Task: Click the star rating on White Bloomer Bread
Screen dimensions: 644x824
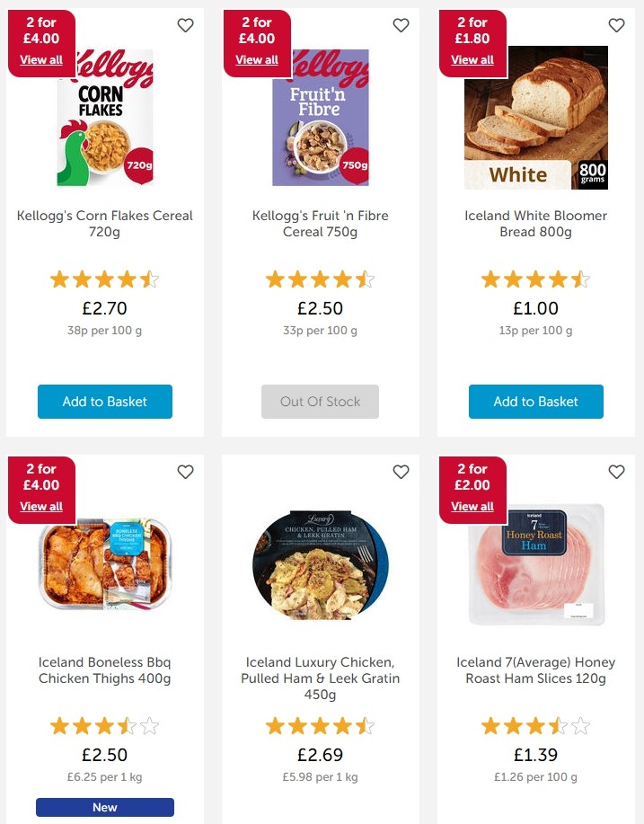Action: click(535, 279)
